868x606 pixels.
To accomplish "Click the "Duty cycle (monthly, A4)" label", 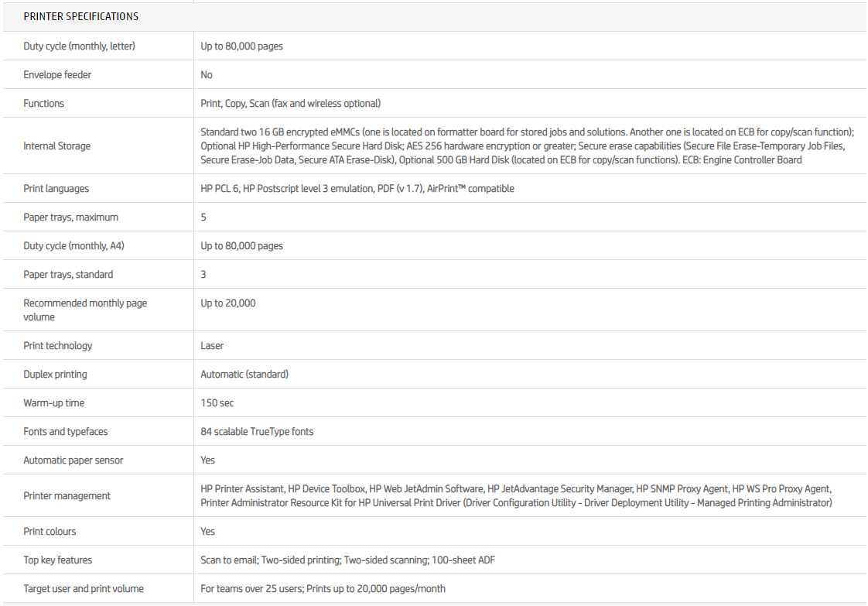I will (x=73, y=246).
